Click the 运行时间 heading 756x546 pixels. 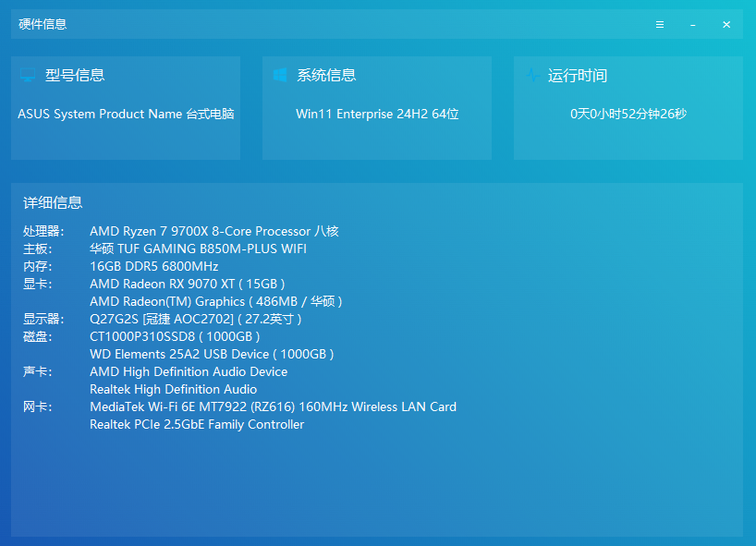577,76
